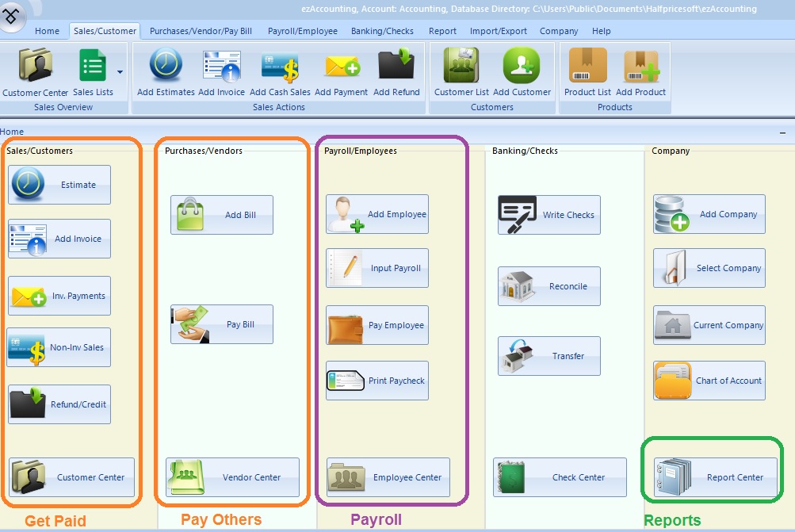Screen dimensions: 795x532
Task: Open Customer List in the ribbon
Action: coord(461,67)
